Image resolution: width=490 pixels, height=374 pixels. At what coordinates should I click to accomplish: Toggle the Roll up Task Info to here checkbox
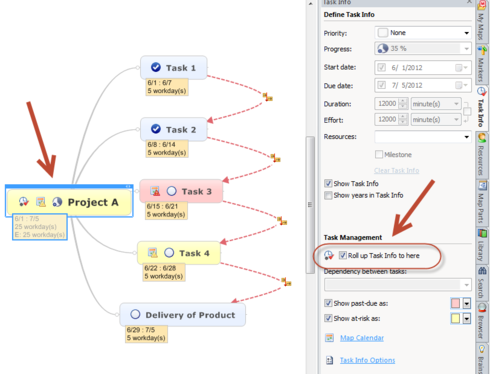[x=342, y=255]
